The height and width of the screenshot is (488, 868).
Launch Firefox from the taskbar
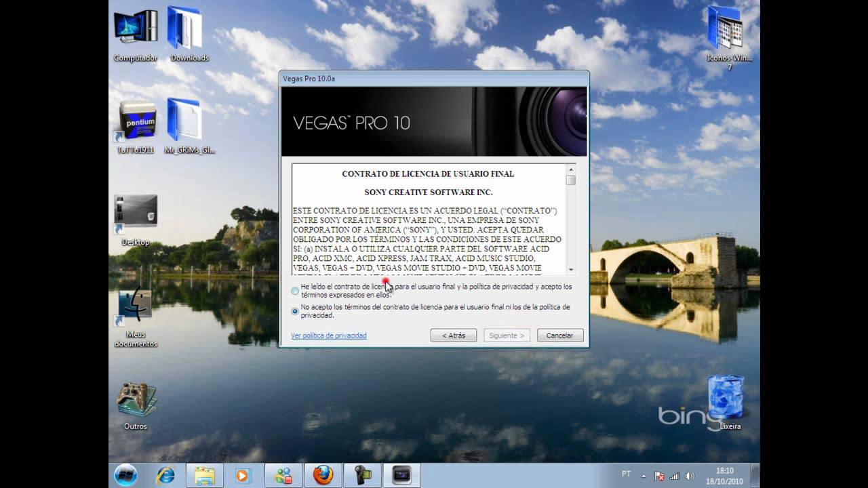[323, 475]
